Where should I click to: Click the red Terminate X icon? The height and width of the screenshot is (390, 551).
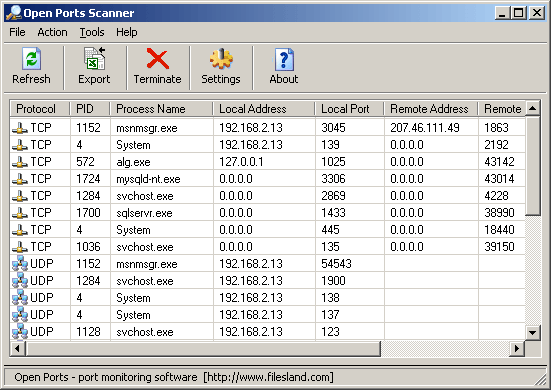pos(157,58)
